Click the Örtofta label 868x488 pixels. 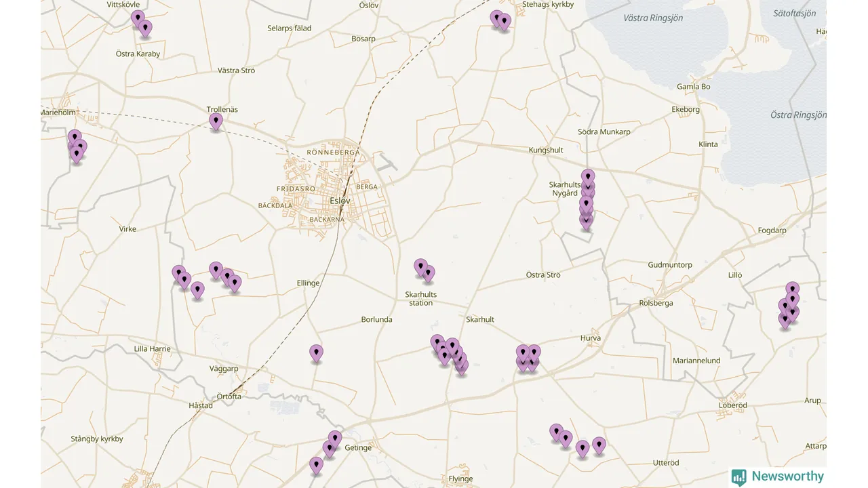229,396
